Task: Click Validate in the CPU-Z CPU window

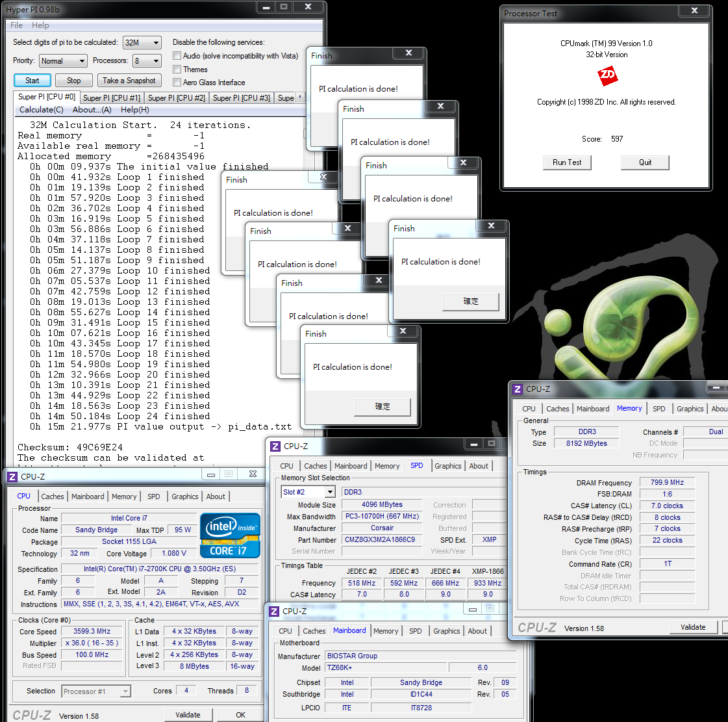Action: click(188, 715)
